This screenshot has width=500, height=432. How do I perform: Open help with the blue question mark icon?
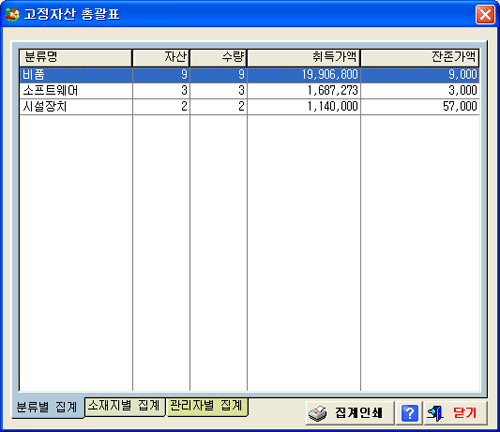(409, 413)
